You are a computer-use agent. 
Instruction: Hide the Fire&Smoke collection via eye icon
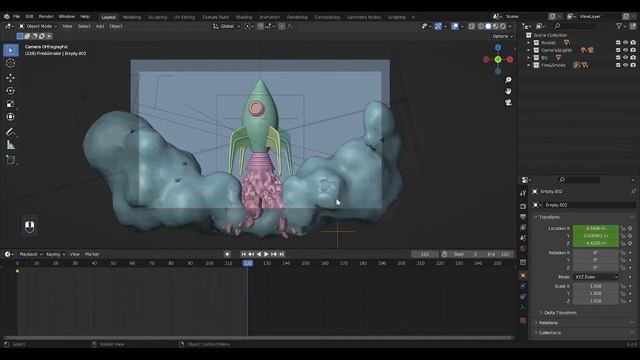coord(625,65)
